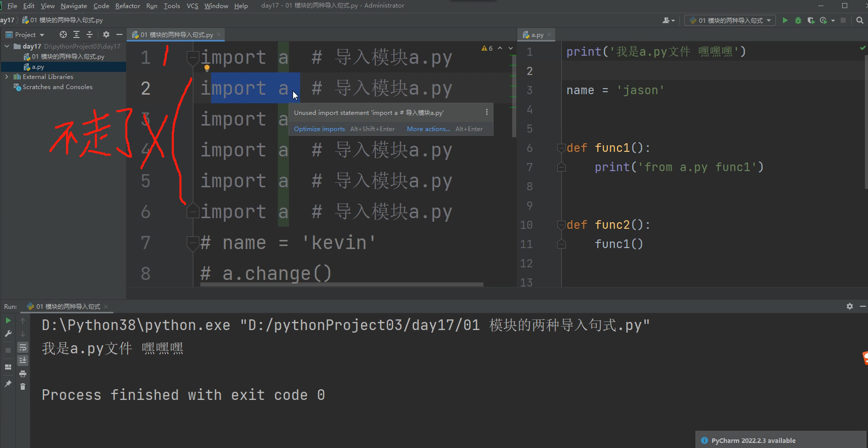
Task: Open the Refactor menu
Action: (x=128, y=6)
